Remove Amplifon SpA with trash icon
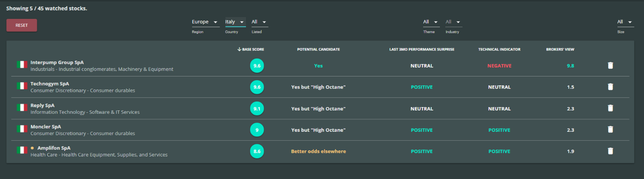Screen dimensions: 644x179 [610, 151]
